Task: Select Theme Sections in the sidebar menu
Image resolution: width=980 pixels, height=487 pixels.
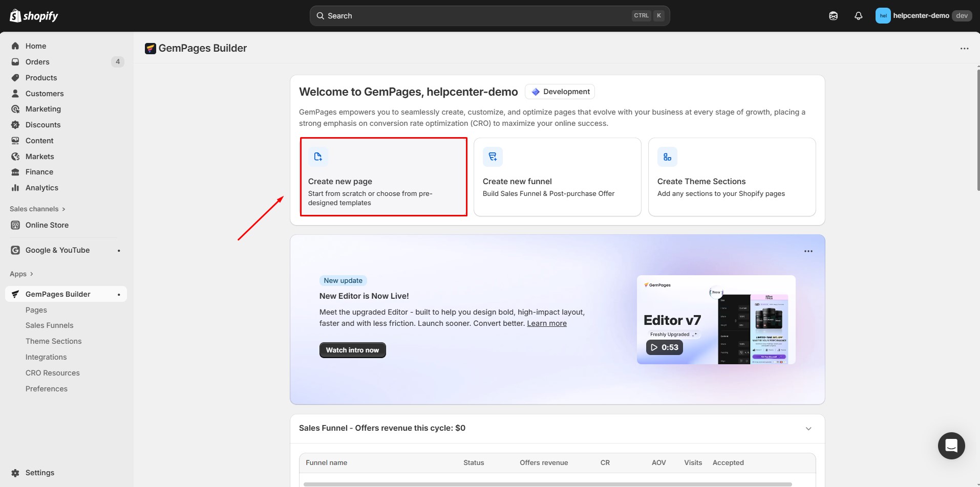Action: (54, 341)
